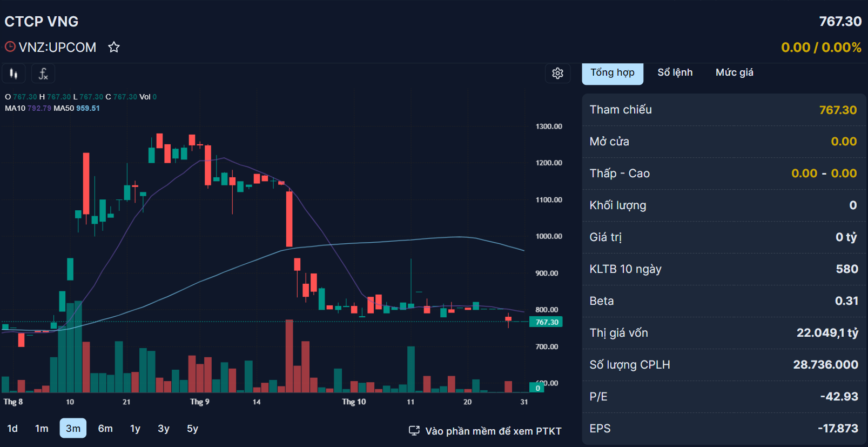
Task: Select the 1d timeframe
Action: (12, 429)
